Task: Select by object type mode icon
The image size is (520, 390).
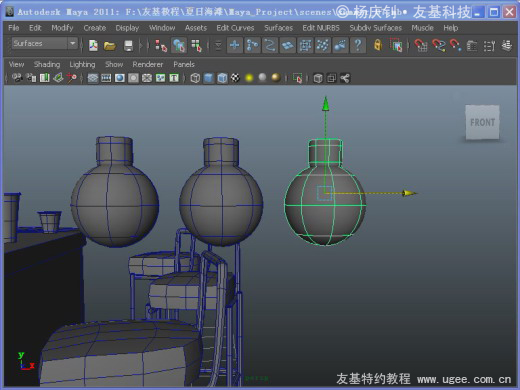Action: pos(179,45)
